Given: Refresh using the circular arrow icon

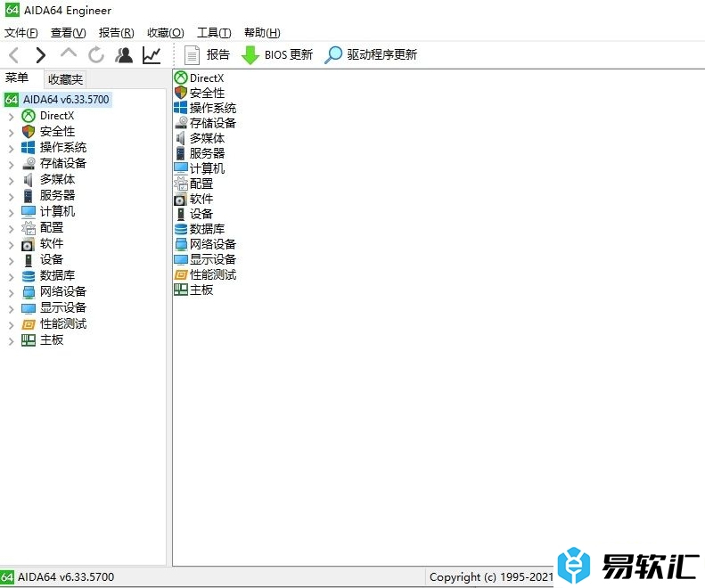Looking at the screenshot, I should (x=95, y=55).
